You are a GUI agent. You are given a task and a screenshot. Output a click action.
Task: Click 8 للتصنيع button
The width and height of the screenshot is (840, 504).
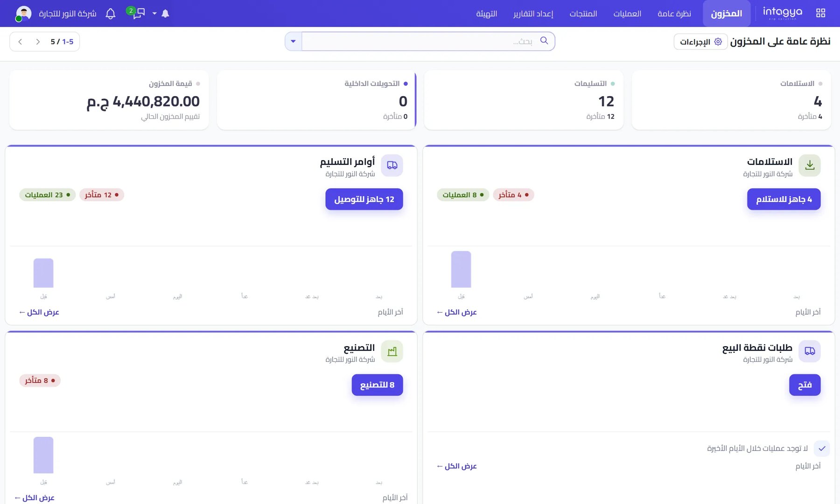coord(377,385)
